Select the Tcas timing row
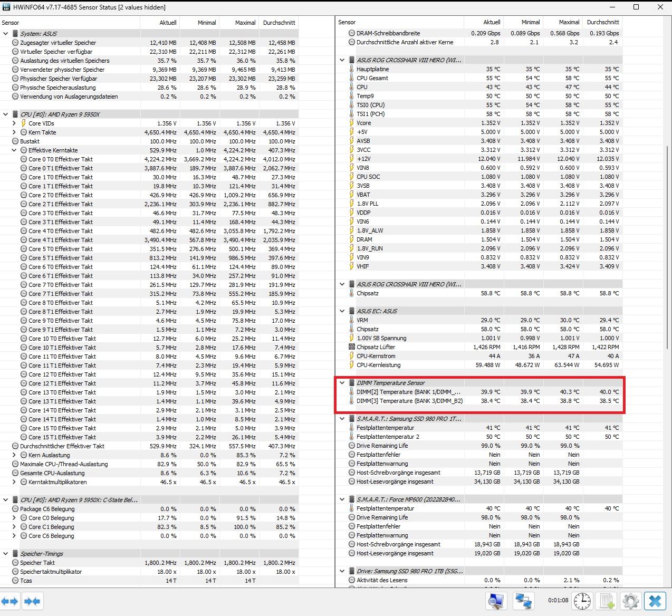The image size is (672, 616). coord(149,581)
